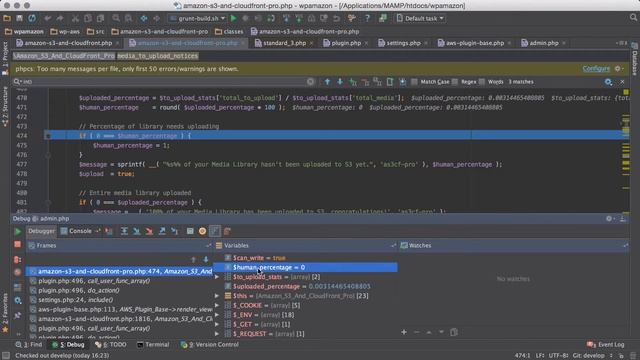Image resolution: width=640 pixels, height=360 pixels.
Task: Expand the $_ENV array
Action: pos(217,315)
